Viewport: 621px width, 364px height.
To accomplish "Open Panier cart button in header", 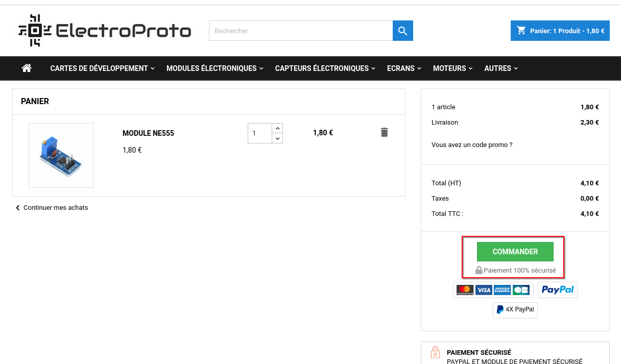I will coord(560,31).
